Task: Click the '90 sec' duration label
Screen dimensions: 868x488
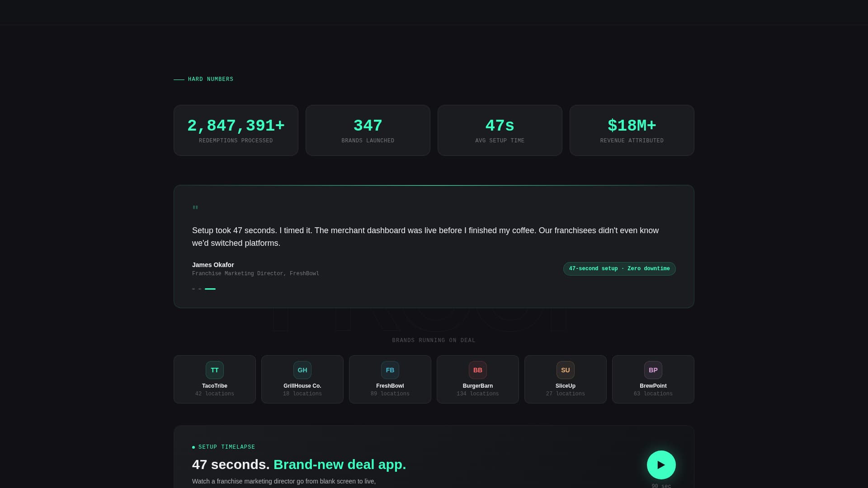Action: (x=661, y=486)
